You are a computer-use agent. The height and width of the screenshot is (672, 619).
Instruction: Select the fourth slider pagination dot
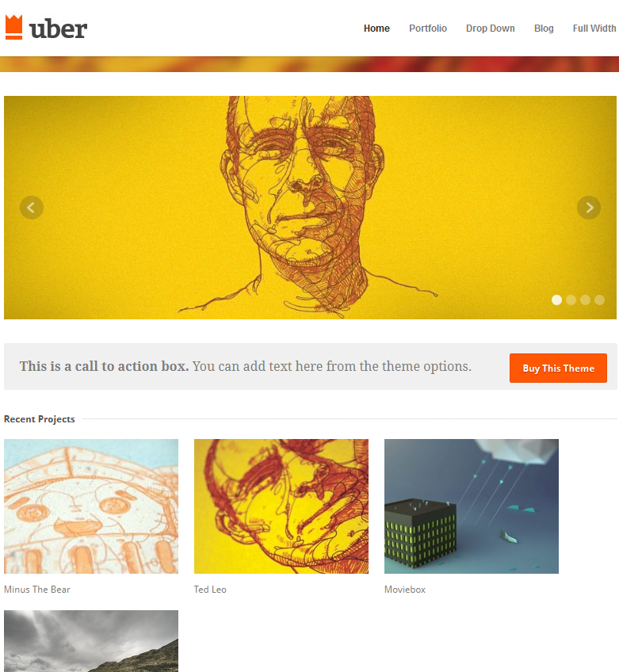click(599, 300)
